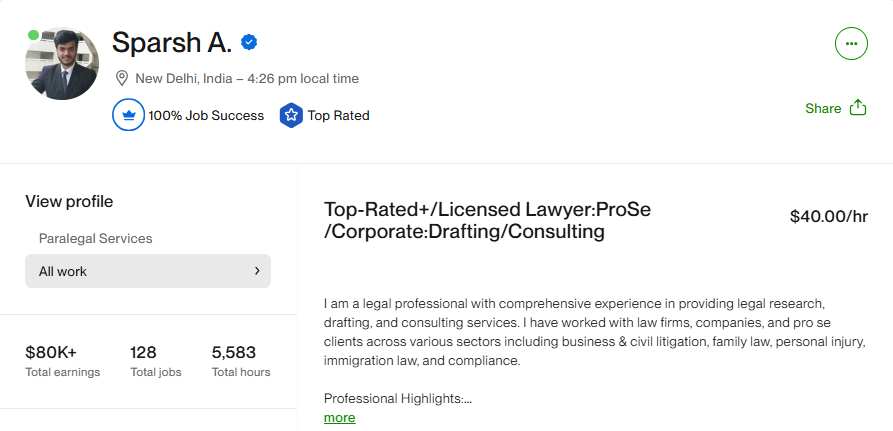Click the Top Rated star badge

tap(291, 115)
